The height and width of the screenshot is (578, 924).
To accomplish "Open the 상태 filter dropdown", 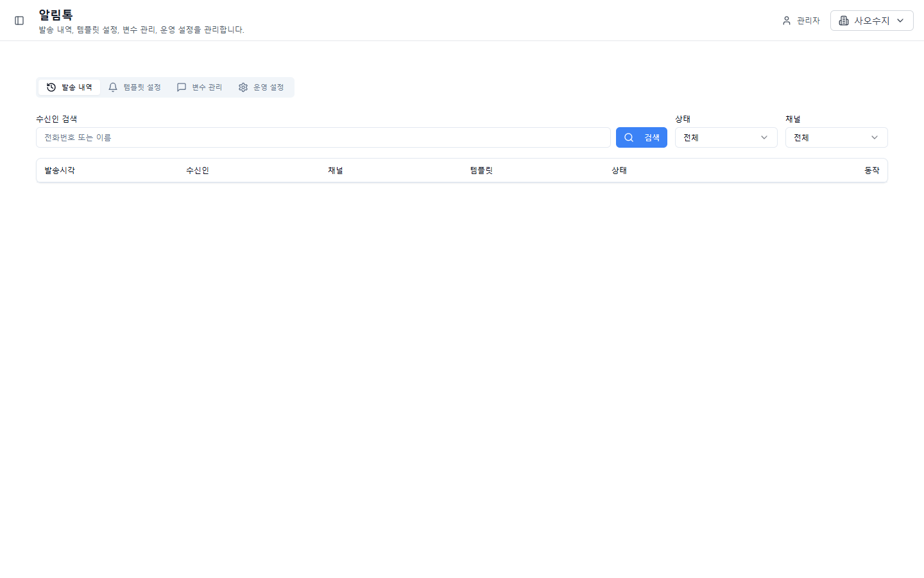I will [726, 137].
